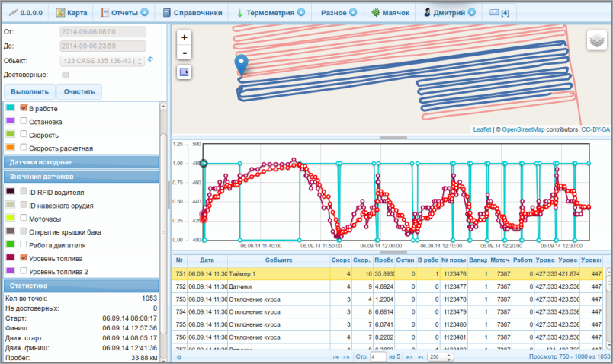Enable the Моточасы checkbox
This screenshot has width=613, height=364.
click(x=24, y=218)
